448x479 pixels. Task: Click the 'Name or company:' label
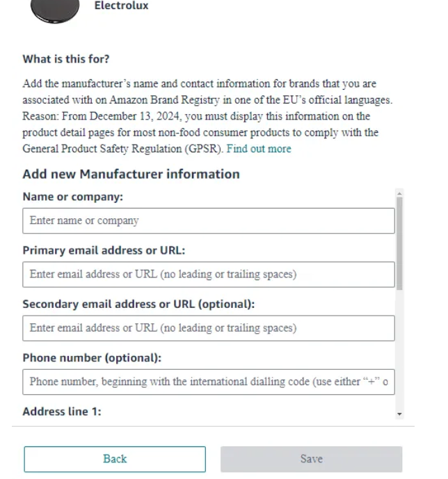(72, 197)
